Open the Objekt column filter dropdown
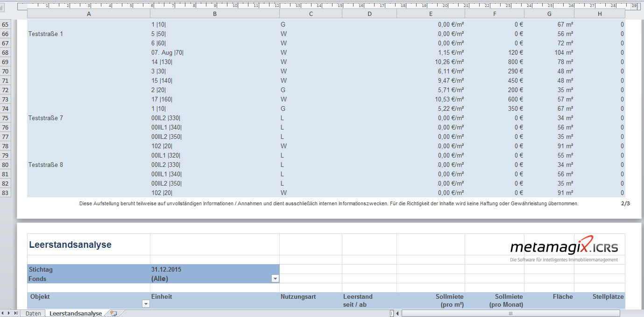The width and height of the screenshot is (644, 317). point(146,304)
